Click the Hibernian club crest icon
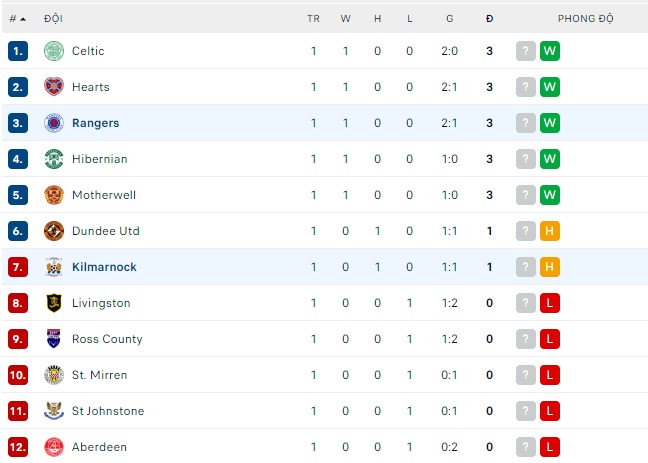Viewport: 648px width, 463px height. click(x=54, y=159)
